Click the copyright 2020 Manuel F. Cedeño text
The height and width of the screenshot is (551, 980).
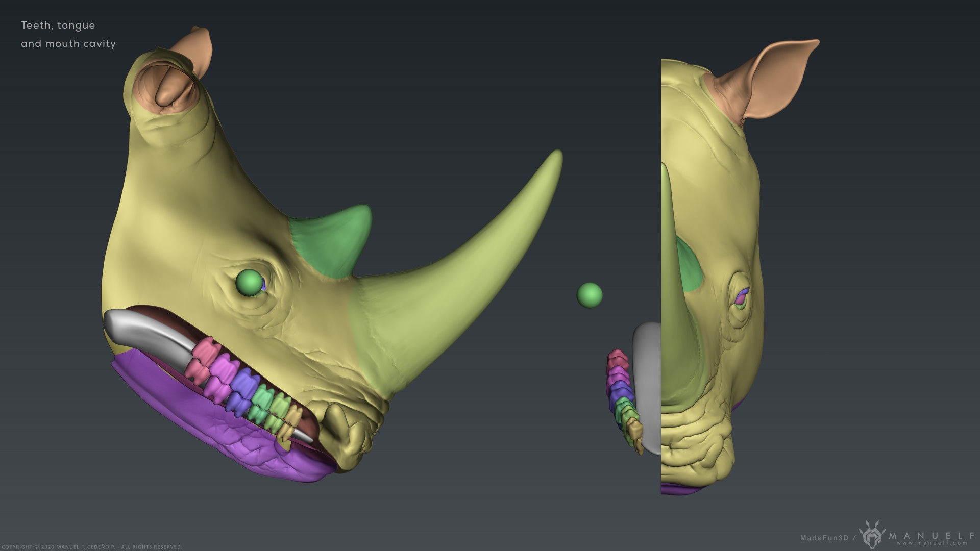(x=91, y=547)
